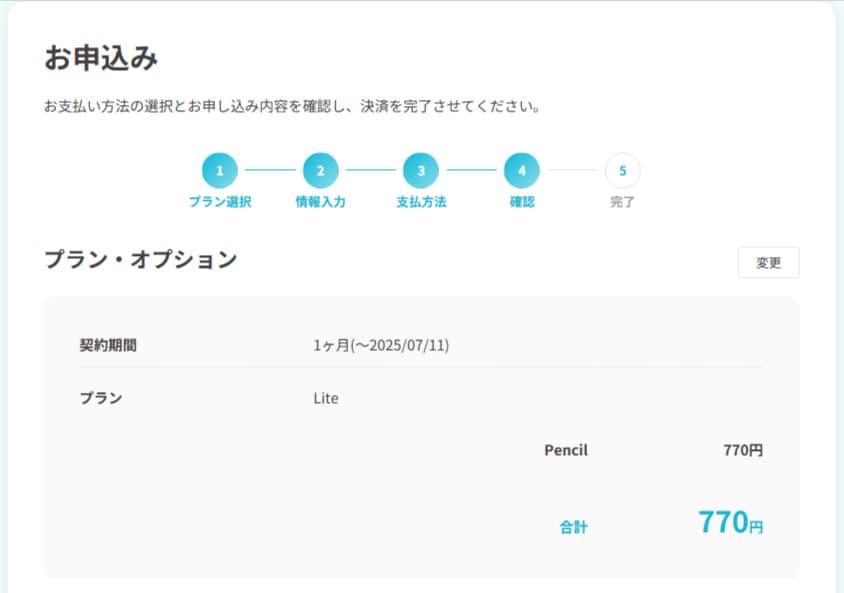
Task: Select the プラン row label
Action: coord(96,398)
